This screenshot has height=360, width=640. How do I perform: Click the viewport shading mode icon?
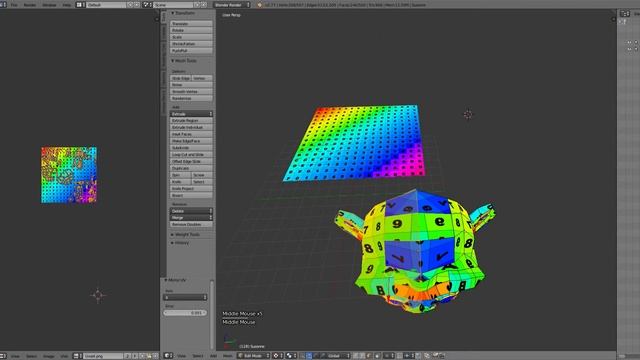278,356
